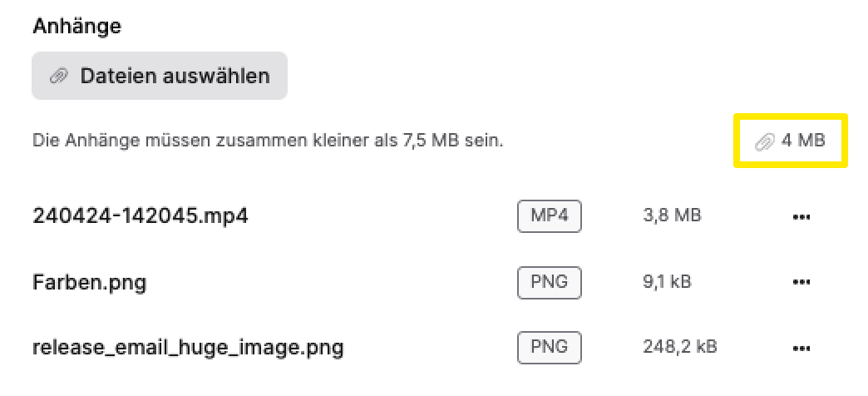The height and width of the screenshot is (396, 868).
Task: Select the release_email_huge_image.png file name
Action: (x=188, y=347)
